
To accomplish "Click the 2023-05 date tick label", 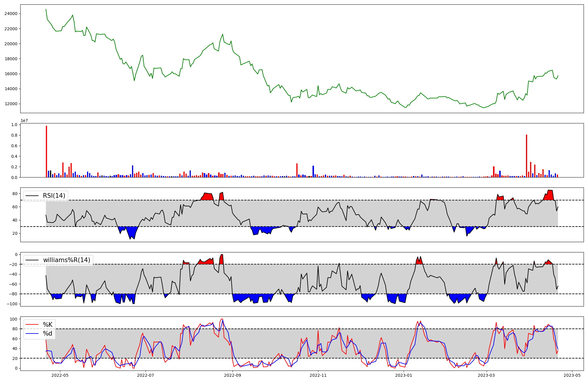I will tap(572, 375).
